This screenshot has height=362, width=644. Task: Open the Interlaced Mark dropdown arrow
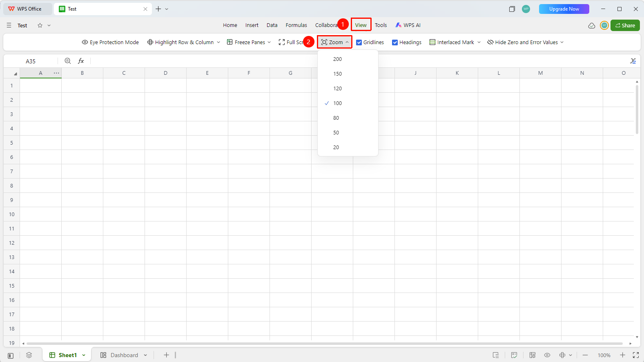(479, 42)
